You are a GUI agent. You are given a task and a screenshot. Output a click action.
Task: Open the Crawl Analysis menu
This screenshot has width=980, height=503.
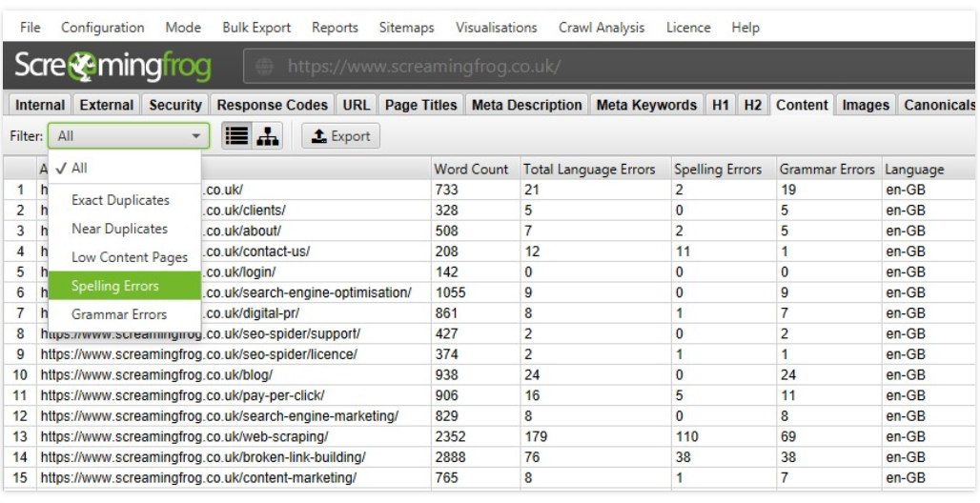click(602, 28)
